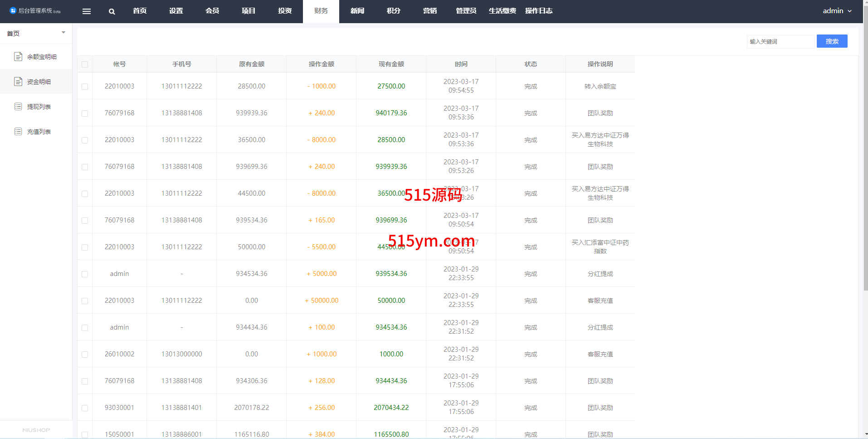This screenshot has height=439, width=868.
Task: Open the 操作日志 menu item
Action: 538,11
